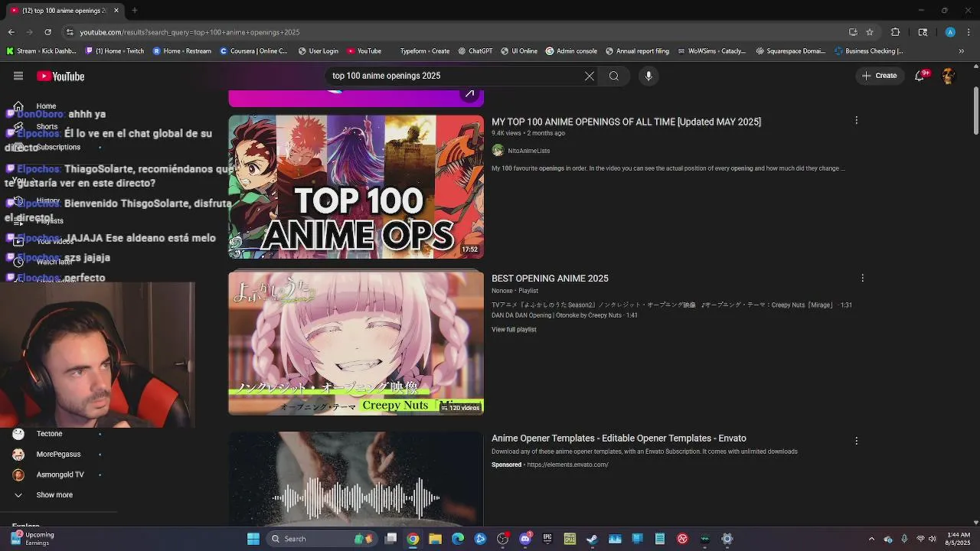Open the Admin console bookmark
This screenshot has width=980, height=551.
pos(571,51)
